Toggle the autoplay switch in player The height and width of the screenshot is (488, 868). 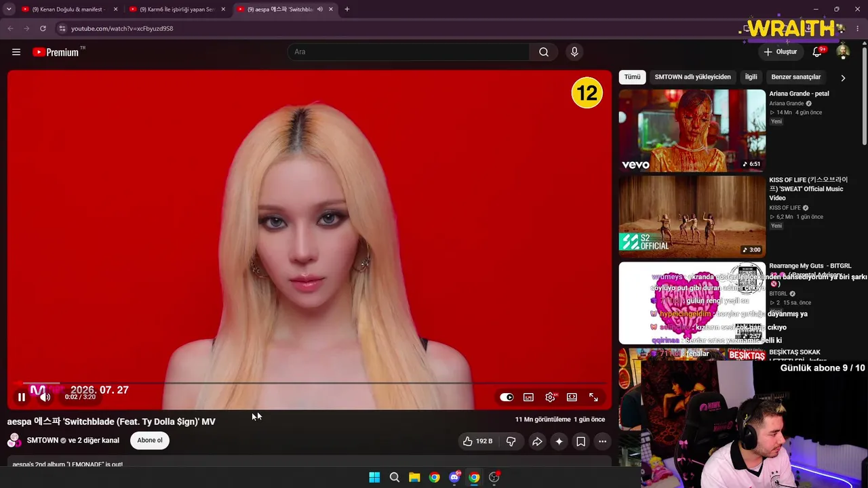[507, 397]
